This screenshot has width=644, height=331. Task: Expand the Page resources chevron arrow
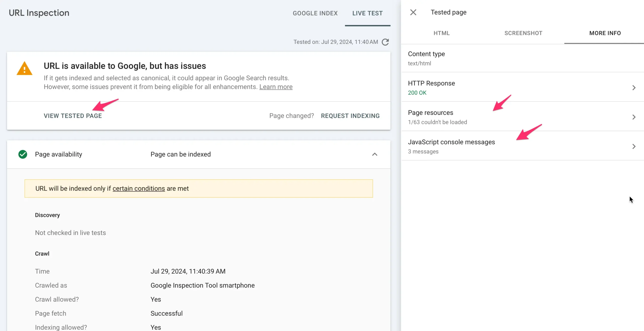634,117
